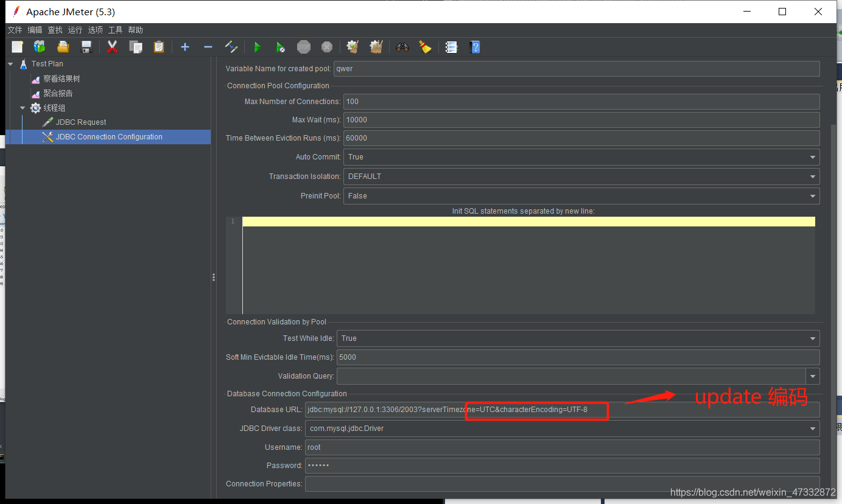Open the Validation Query dropdown arrow
Screen dimensions: 842x504
click(813, 376)
